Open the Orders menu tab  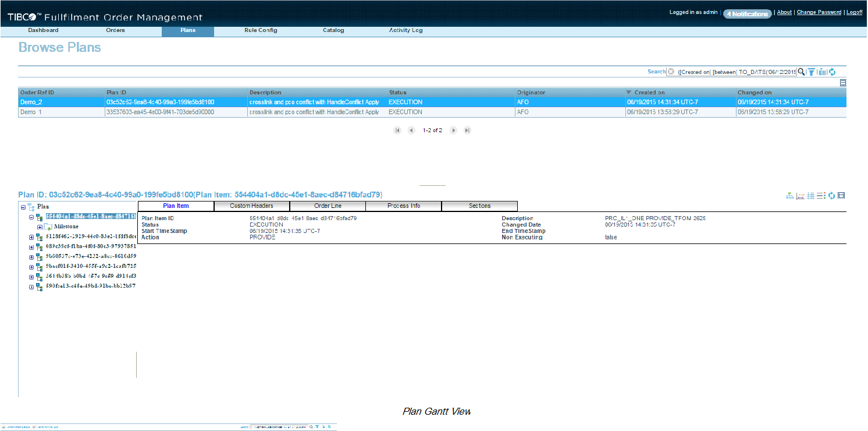pyautogui.click(x=115, y=30)
